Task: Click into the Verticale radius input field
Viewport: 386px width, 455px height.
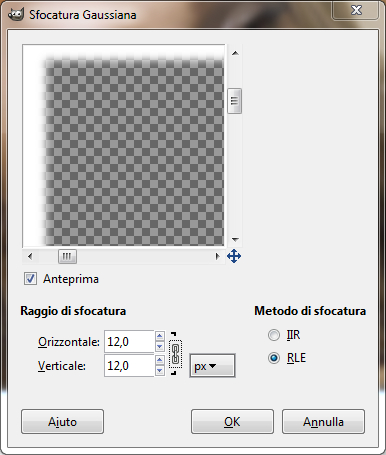Action: tap(129, 366)
